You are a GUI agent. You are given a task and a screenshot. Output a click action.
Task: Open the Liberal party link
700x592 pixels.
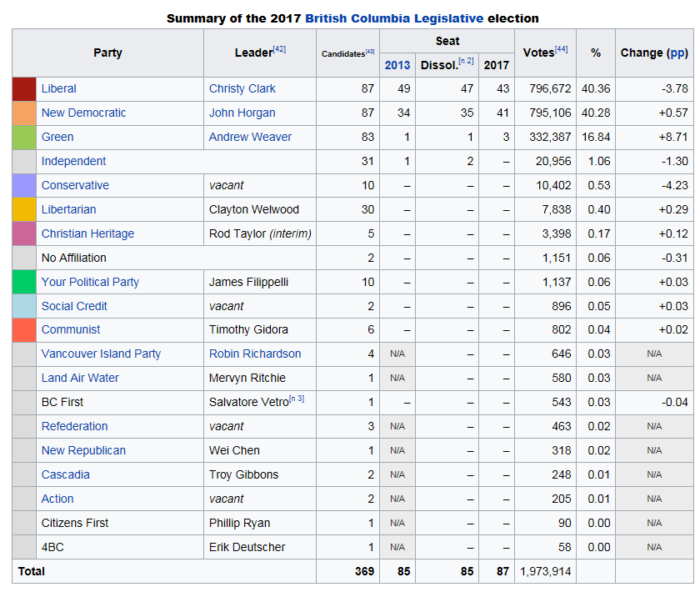pos(59,88)
